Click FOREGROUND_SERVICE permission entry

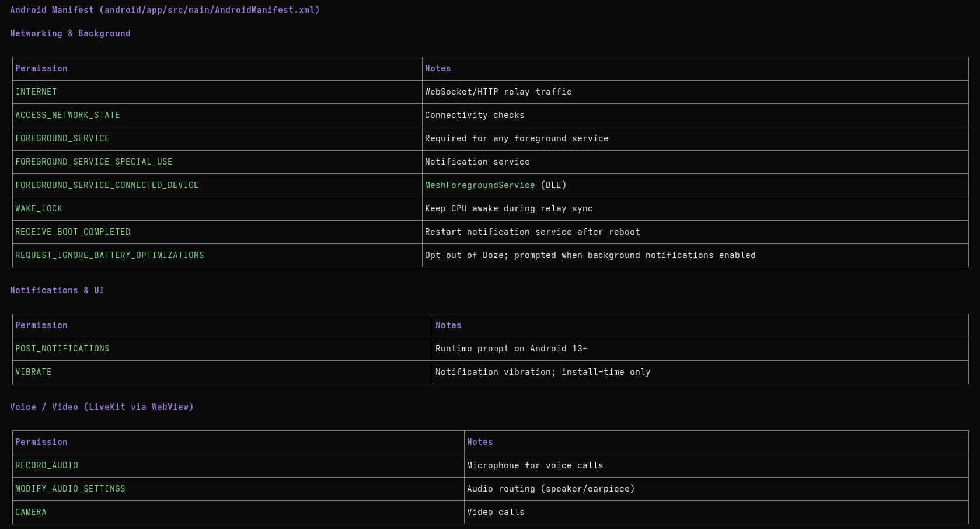pyautogui.click(x=62, y=138)
